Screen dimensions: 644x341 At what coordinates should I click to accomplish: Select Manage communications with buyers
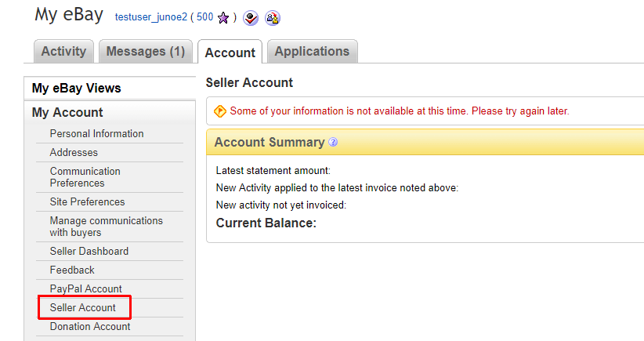(x=107, y=227)
